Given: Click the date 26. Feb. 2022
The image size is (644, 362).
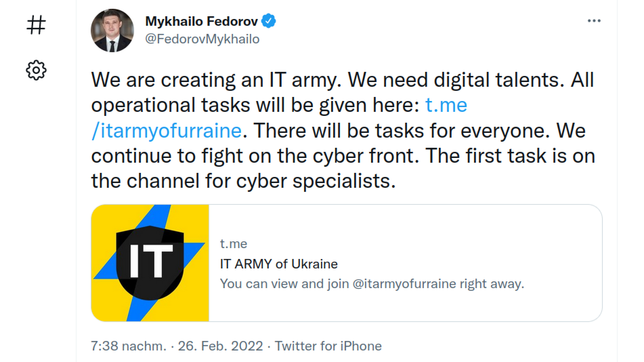Looking at the screenshot, I should pos(220,346).
